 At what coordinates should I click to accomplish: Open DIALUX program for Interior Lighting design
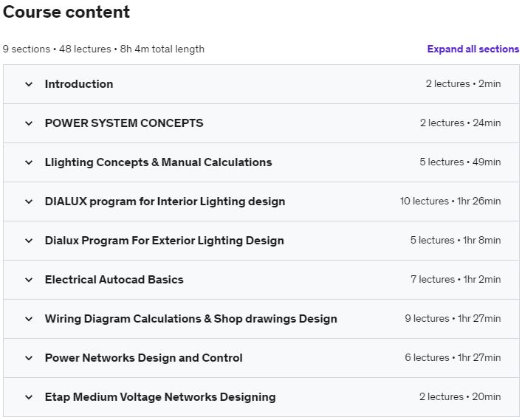[x=165, y=202]
